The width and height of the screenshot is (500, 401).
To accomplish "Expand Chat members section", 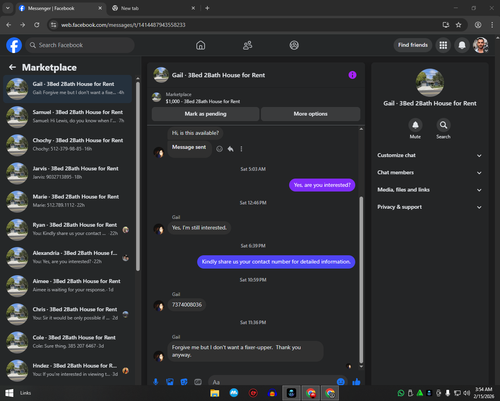I will 430,173.
